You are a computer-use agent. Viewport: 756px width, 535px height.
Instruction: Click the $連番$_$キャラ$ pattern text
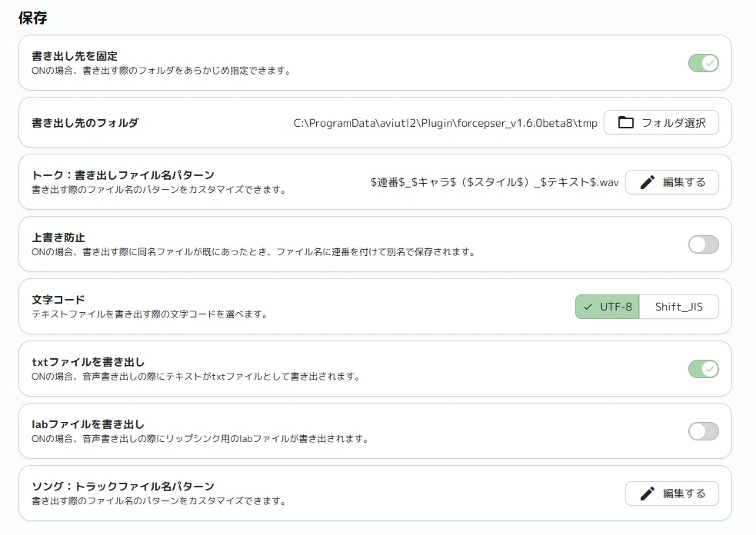pos(495,182)
